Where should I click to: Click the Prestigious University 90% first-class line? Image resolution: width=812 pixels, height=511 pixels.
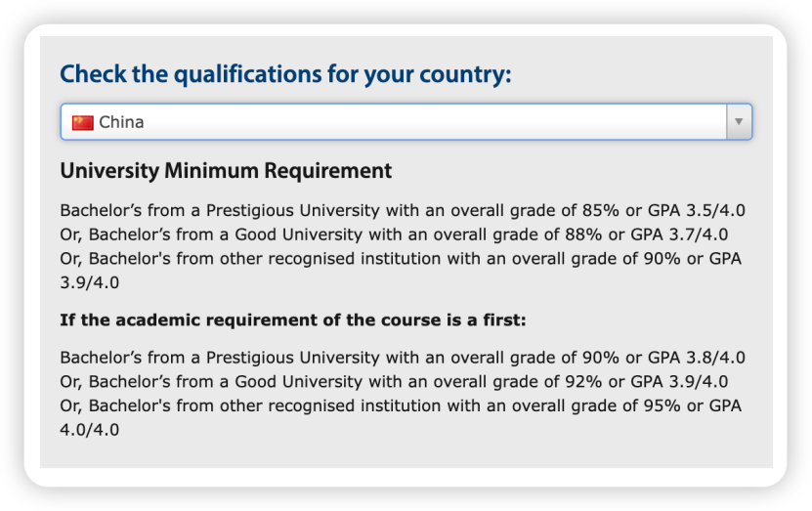coord(403,358)
